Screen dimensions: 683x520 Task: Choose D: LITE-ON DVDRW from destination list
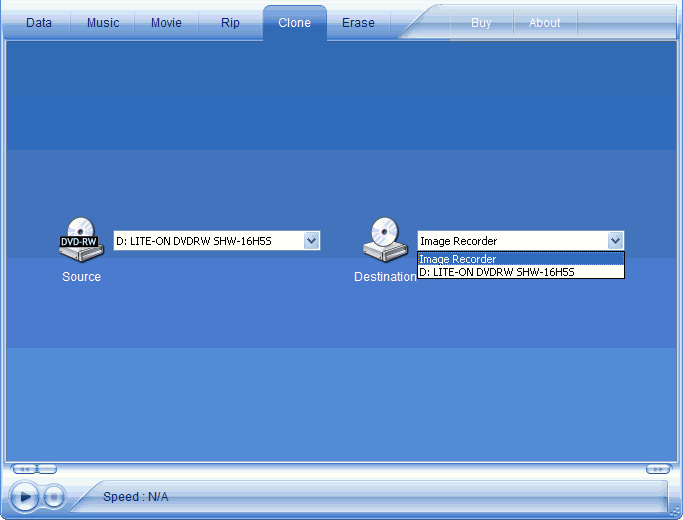coord(521,272)
